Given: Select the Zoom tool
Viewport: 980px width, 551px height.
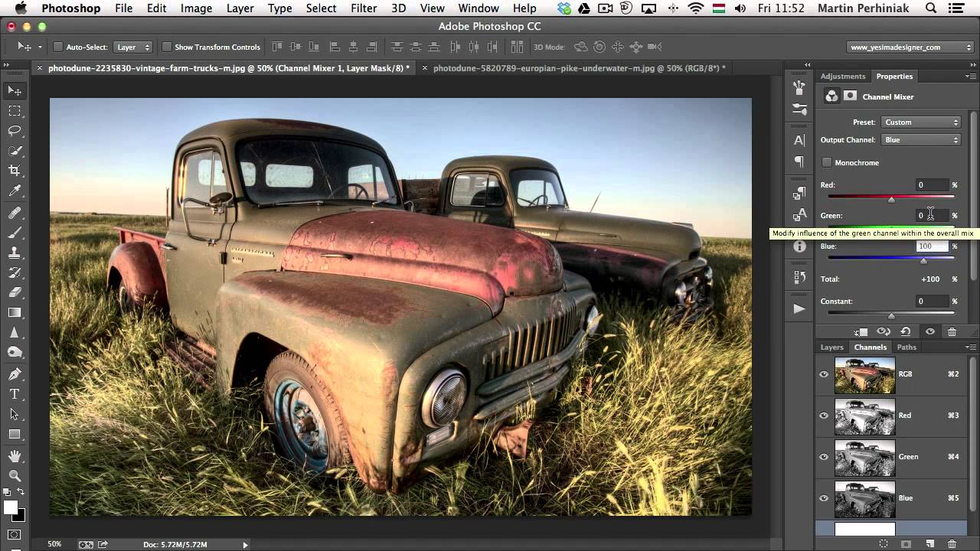Looking at the screenshot, I should (x=15, y=476).
